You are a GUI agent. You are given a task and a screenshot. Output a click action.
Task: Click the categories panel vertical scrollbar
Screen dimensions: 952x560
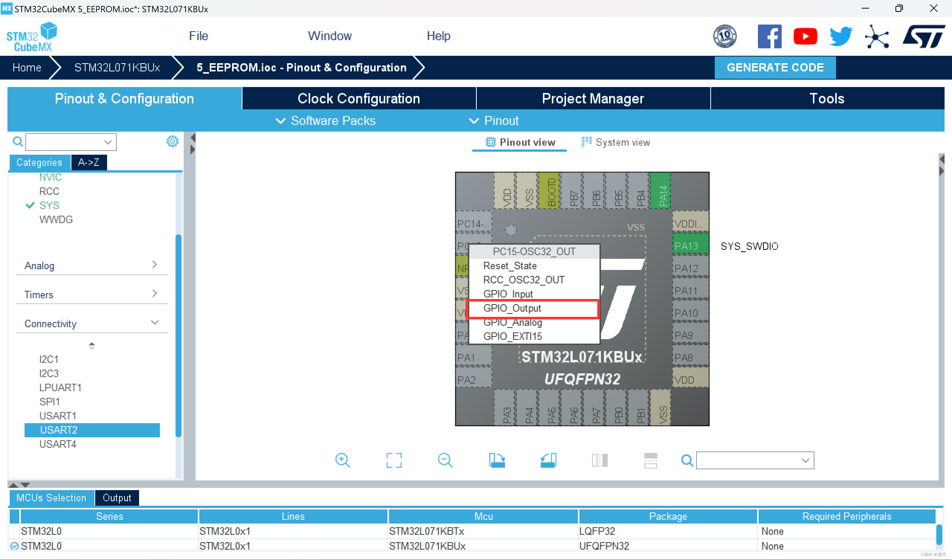tap(178, 335)
